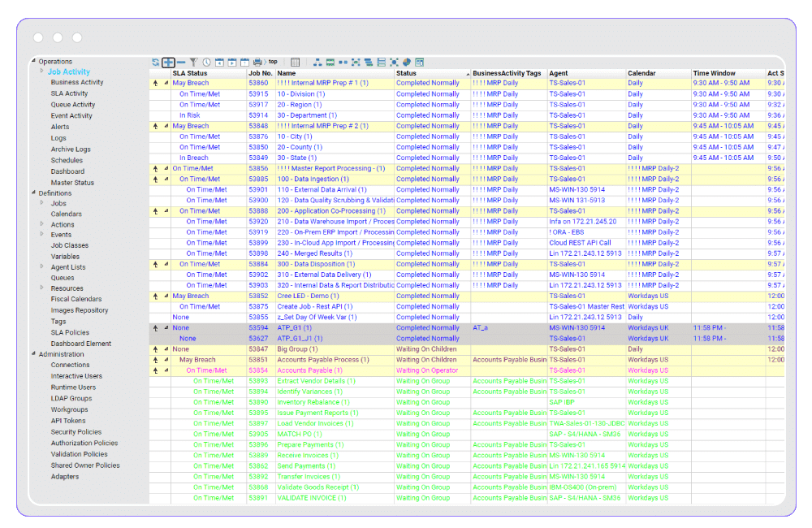The height and width of the screenshot is (528, 812).
Task: Click the clock time-range icon
Action: pos(207,62)
